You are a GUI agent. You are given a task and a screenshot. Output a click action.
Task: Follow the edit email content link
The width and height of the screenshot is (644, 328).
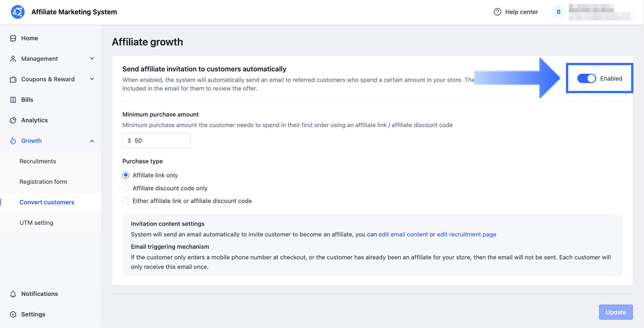coord(403,234)
